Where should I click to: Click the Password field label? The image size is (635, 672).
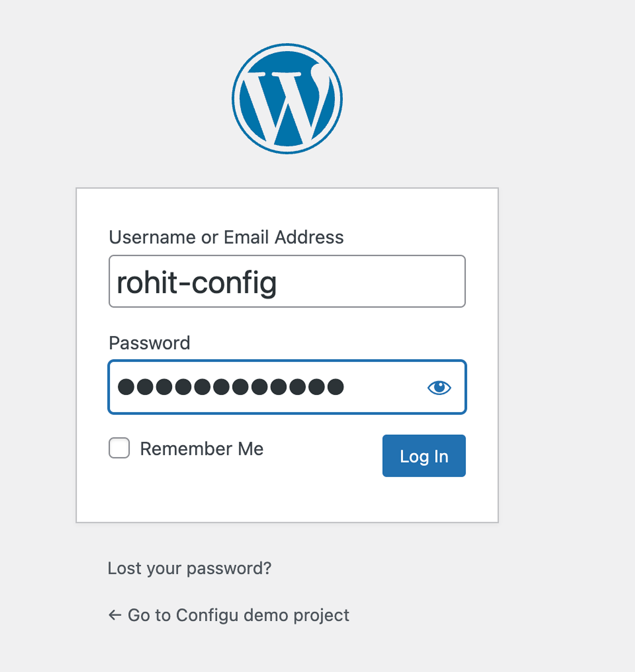pyautogui.click(x=150, y=343)
